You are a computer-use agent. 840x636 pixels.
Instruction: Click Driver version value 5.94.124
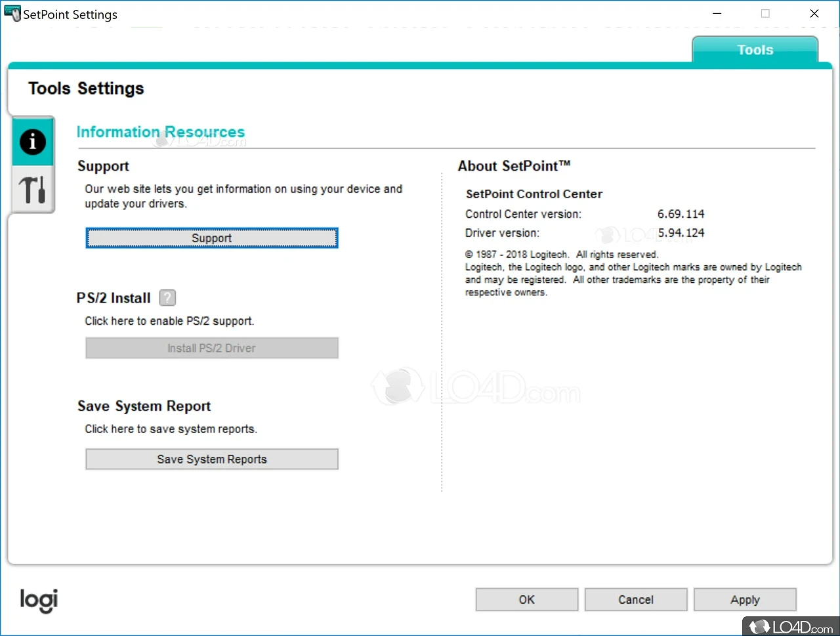click(681, 233)
